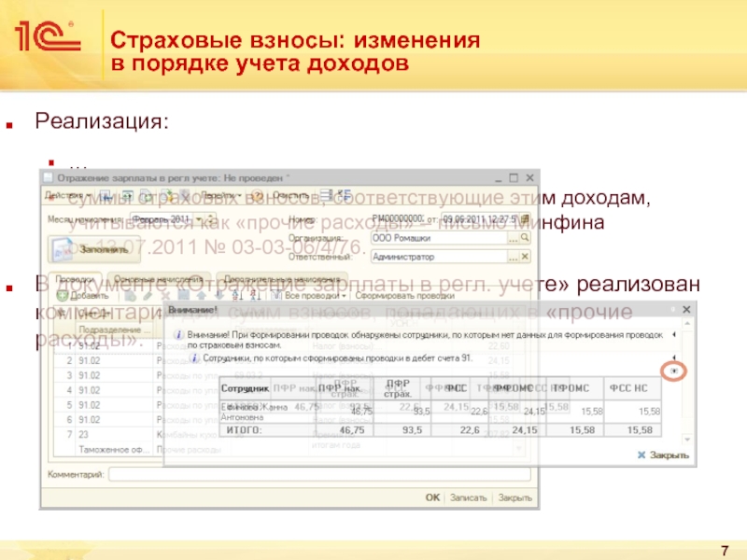The image size is (747, 560).
Task: Click the Заполнить button
Action: [x=94, y=249]
